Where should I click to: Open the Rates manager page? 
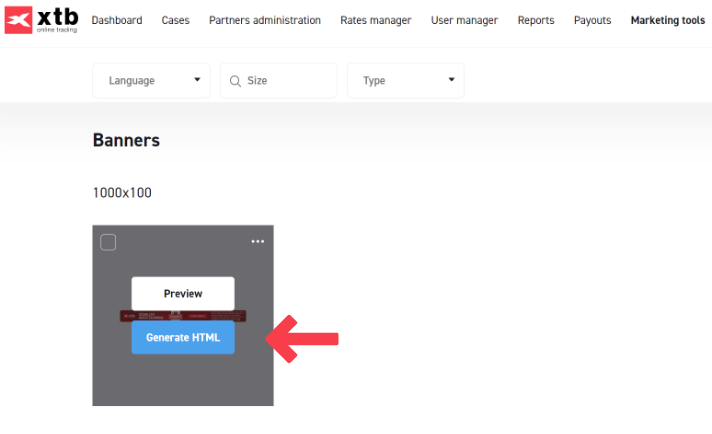pyautogui.click(x=375, y=20)
